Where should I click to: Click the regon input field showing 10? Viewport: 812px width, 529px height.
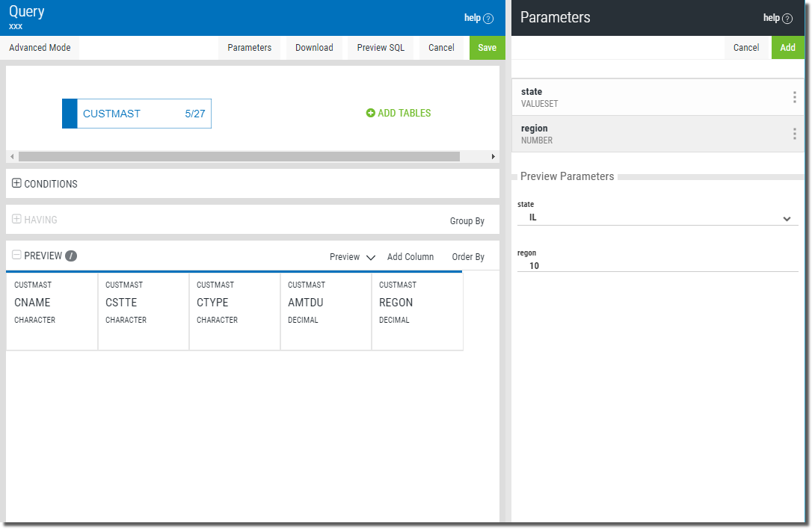658,266
